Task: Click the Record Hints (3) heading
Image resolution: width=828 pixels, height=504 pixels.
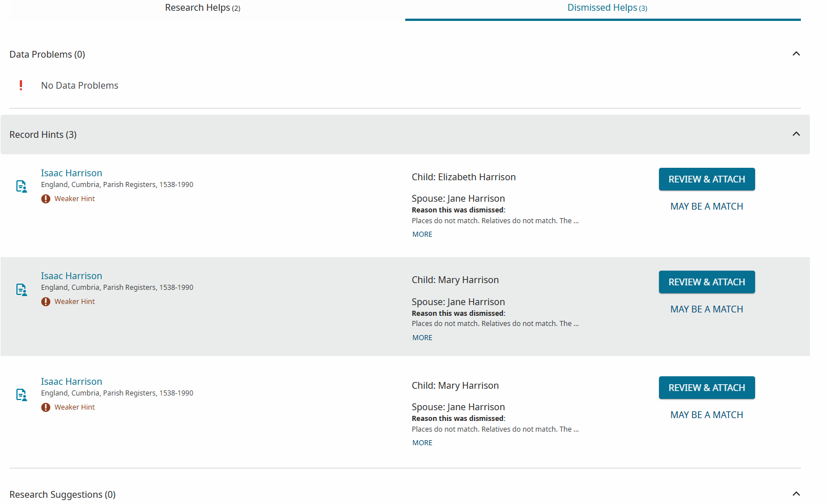Action: tap(43, 134)
